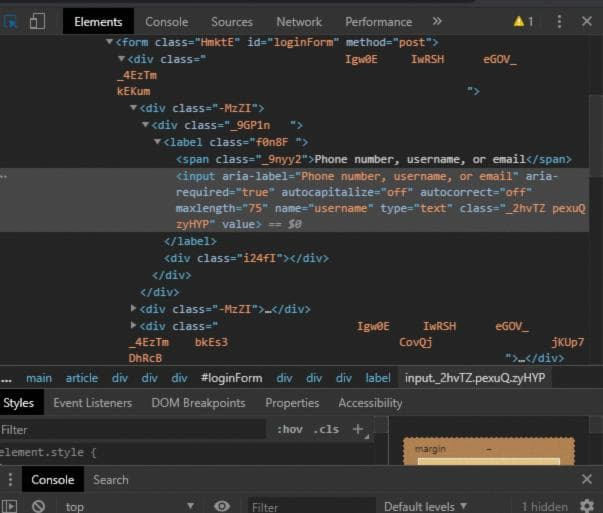Switch to the Network tab
This screenshot has width=603, height=513.
[x=299, y=21]
